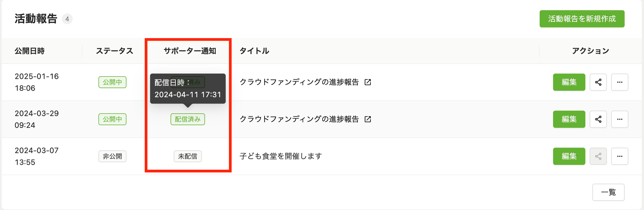Click 活動報告を新規作成 button
This screenshot has width=644, height=210.
(582, 19)
